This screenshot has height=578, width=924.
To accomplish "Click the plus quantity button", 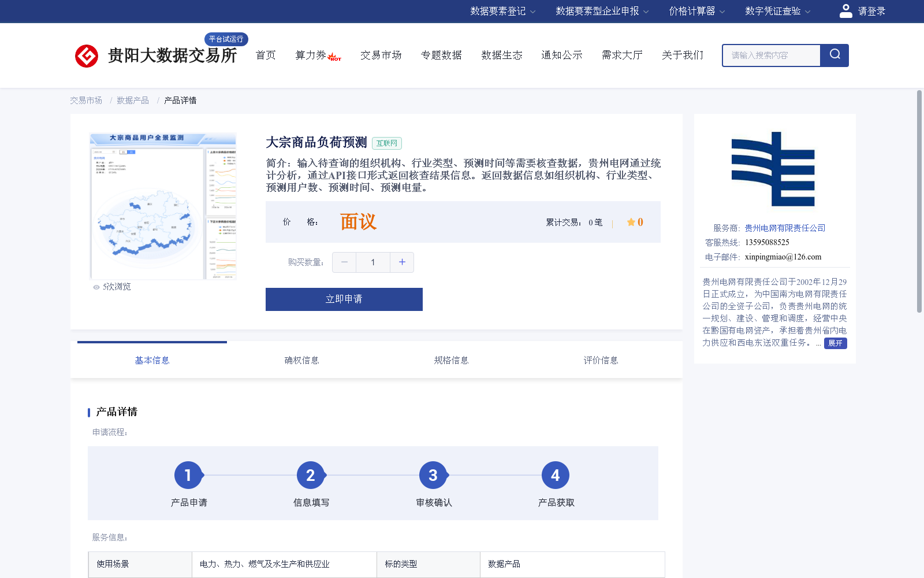I will click(x=402, y=262).
